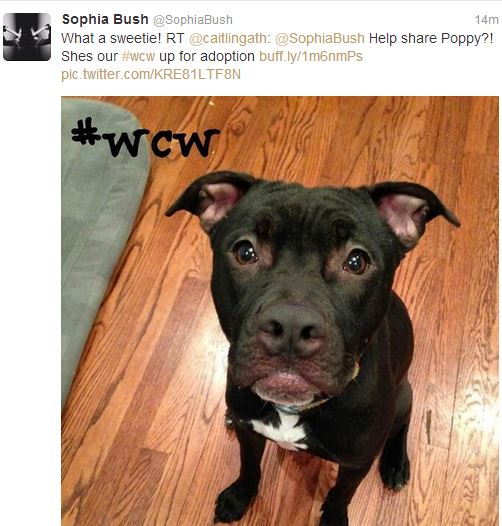This screenshot has width=502, height=526.
Task: Click the dog's left eye in the photo
Action: 356,262
